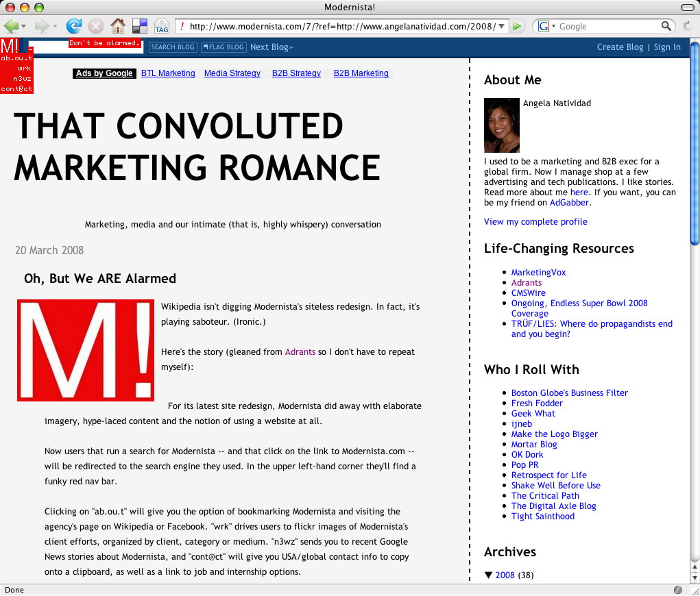700x596 pixels.
Task: Click the stop loading icon
Action: coord(95,26)
